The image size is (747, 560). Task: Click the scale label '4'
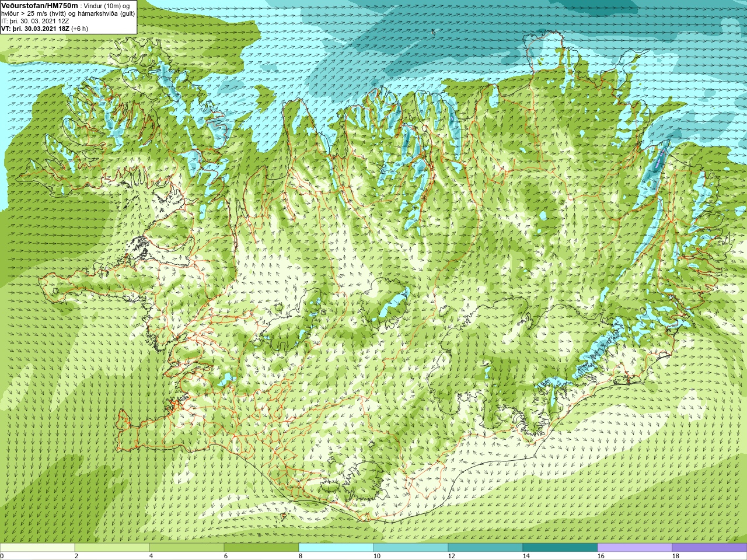pos(151,556)
